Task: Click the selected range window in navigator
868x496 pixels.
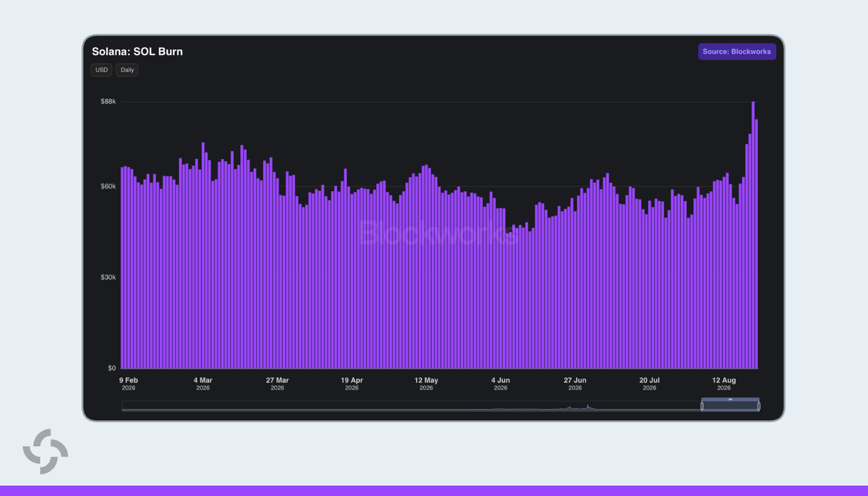Action: coord(731,406)
